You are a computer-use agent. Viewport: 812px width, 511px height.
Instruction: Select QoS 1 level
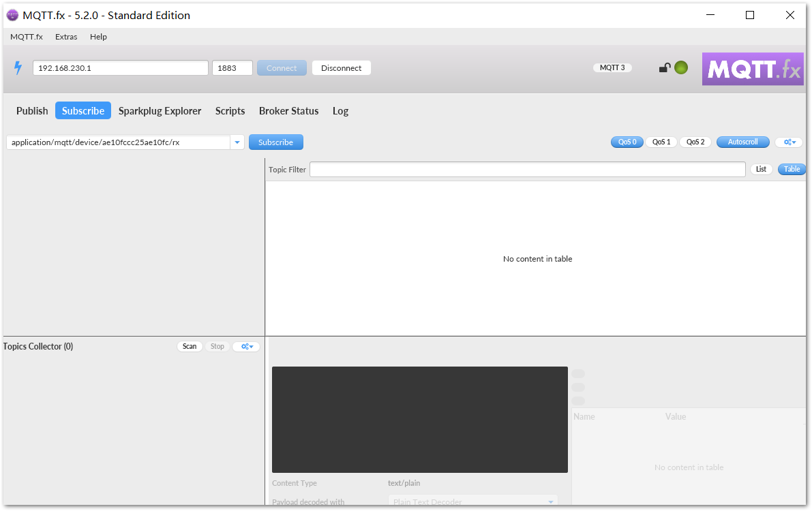[661, 142]
